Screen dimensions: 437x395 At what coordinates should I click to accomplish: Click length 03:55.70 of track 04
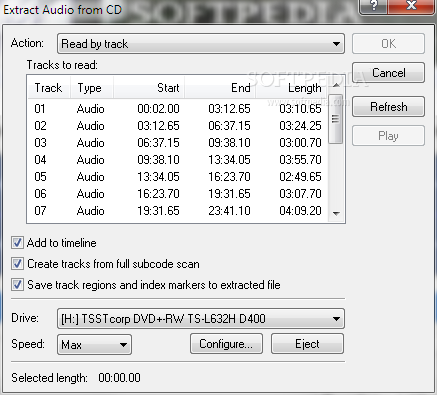300,160
